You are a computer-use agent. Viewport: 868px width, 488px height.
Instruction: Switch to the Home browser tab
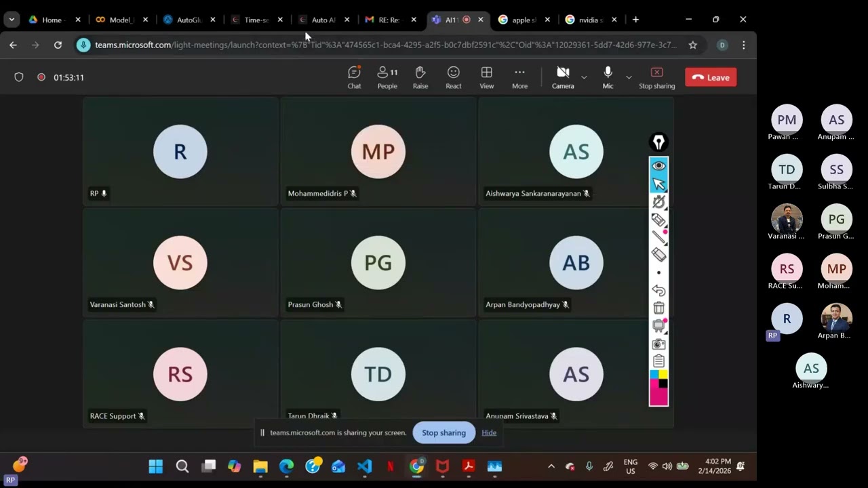click(54, 20)
